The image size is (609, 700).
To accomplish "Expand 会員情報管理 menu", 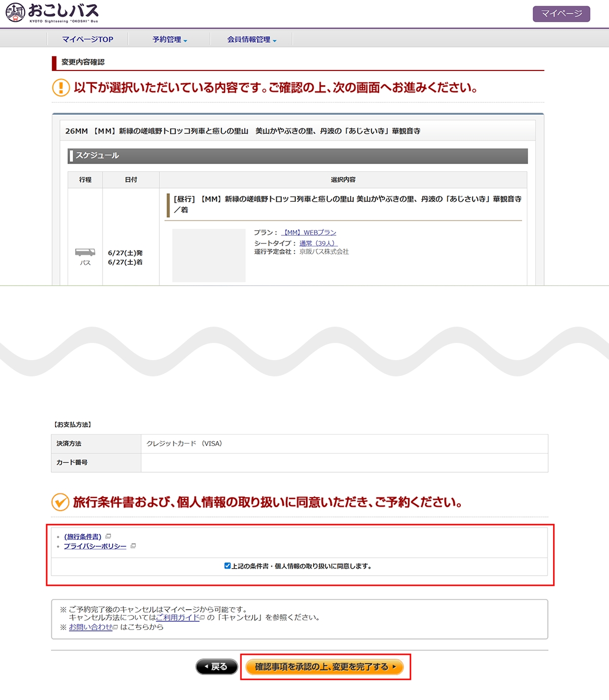I will pyautogui.click(x=252, y=39).
